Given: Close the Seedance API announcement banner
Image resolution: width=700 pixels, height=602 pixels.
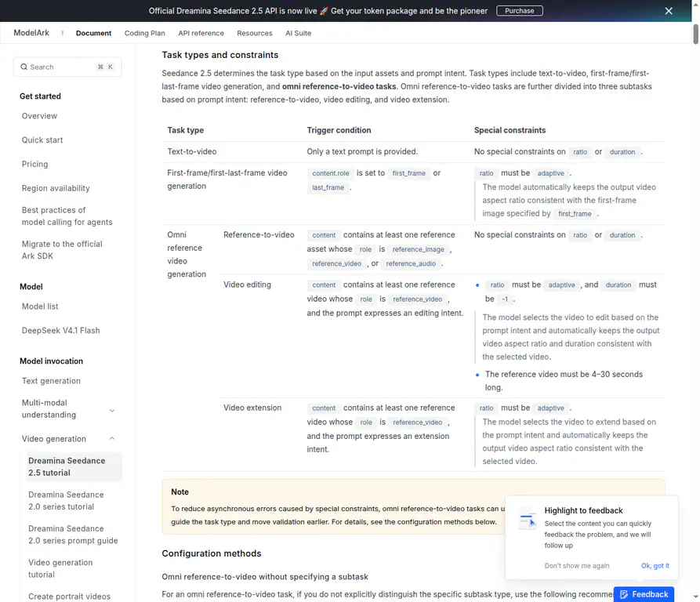Looking at the screenshot, I should pos(669,11).
